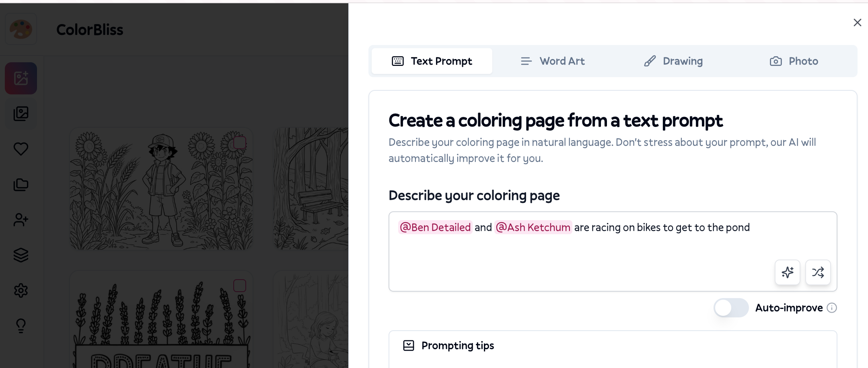Open the layers stack sidebar icon

[21, 255]
